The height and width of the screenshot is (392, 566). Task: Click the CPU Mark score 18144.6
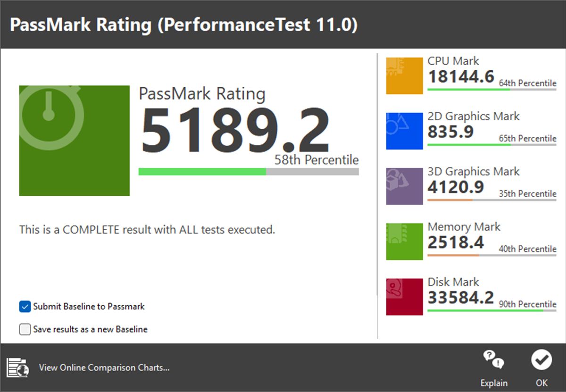coord(460,76)
